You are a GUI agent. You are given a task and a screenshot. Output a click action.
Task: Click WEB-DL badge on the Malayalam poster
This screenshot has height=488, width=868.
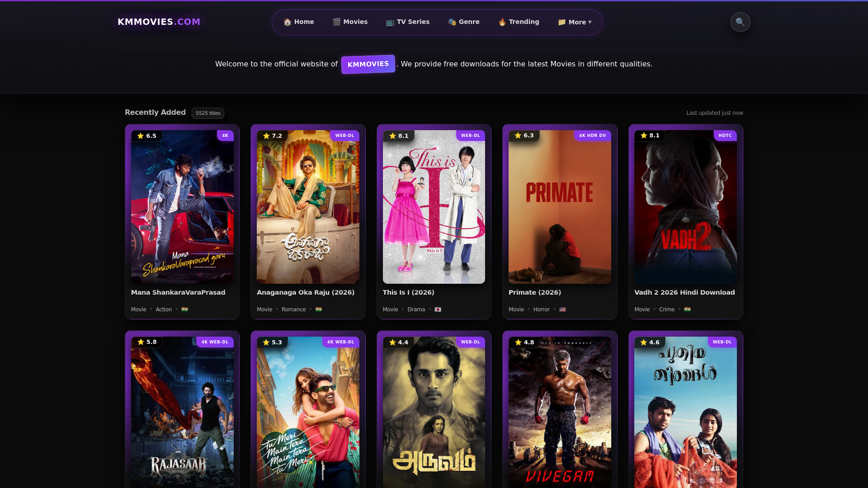(722, 342)
